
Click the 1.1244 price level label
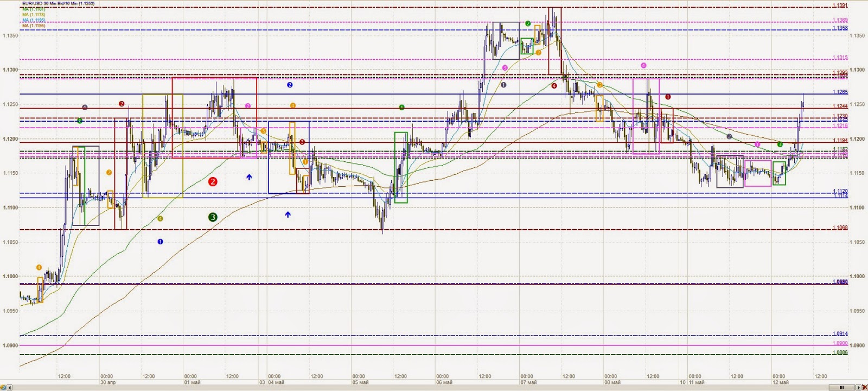pos(840,106)
